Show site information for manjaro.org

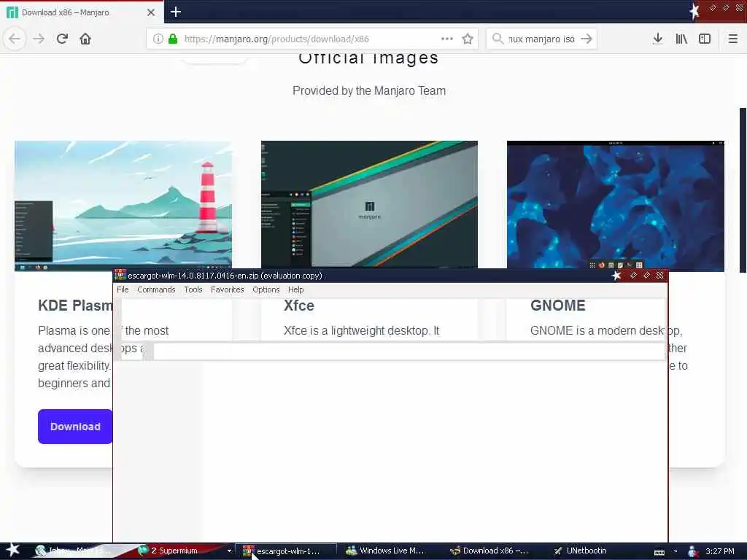tap(158, 39)
